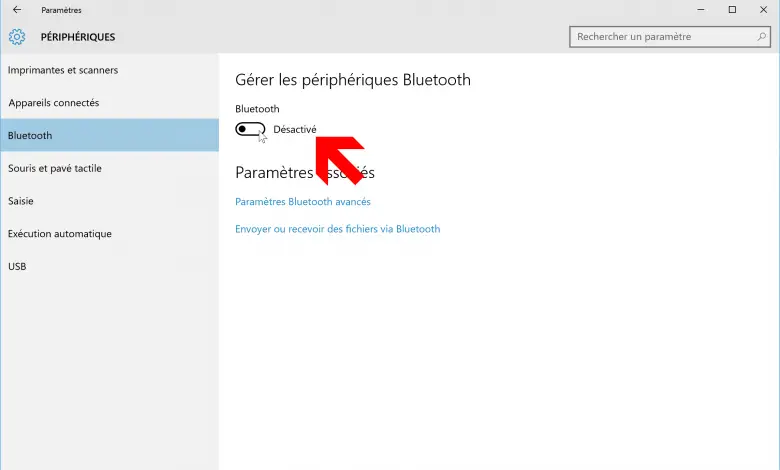Click the search magnifier icon
This screenshot has height=470, width=780.
(761, 37)
